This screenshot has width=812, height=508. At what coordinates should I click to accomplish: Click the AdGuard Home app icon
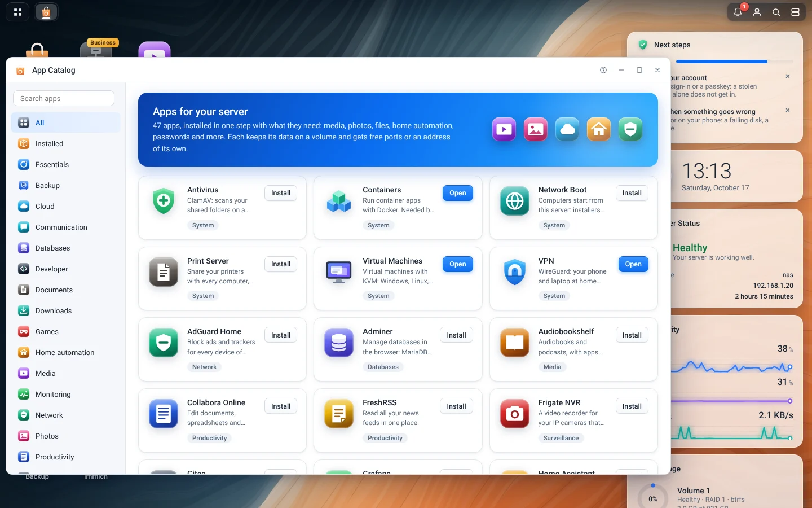coord(164,343)
